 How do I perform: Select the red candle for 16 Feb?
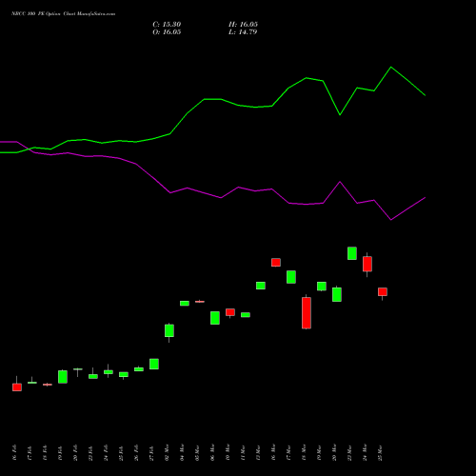click(x=17, y=387)
